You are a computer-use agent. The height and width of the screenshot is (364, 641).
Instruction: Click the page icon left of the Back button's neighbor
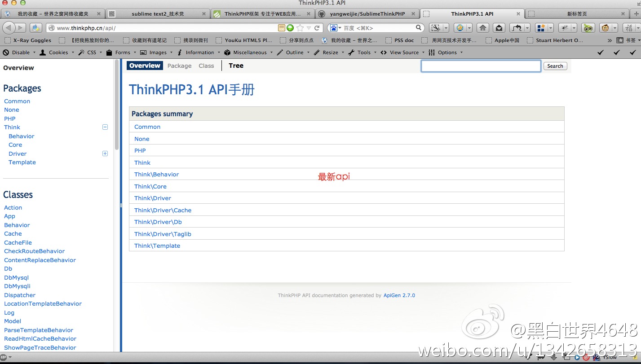36,28
